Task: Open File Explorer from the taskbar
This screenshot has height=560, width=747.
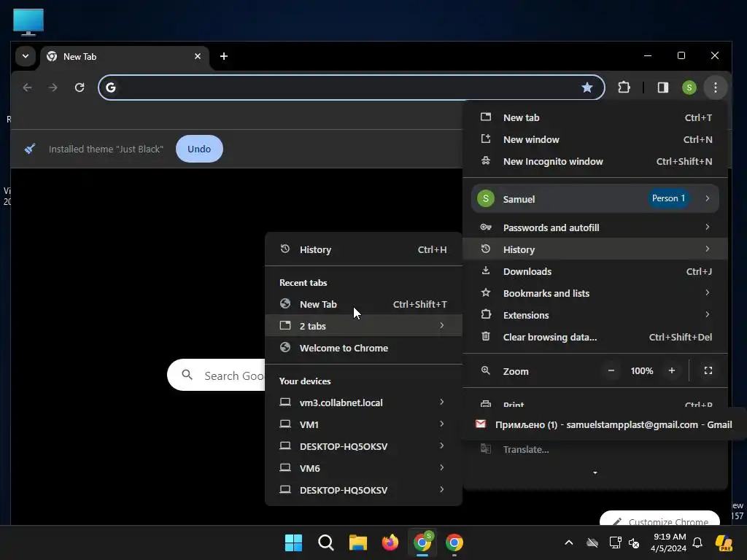Action: pos(357,542)
